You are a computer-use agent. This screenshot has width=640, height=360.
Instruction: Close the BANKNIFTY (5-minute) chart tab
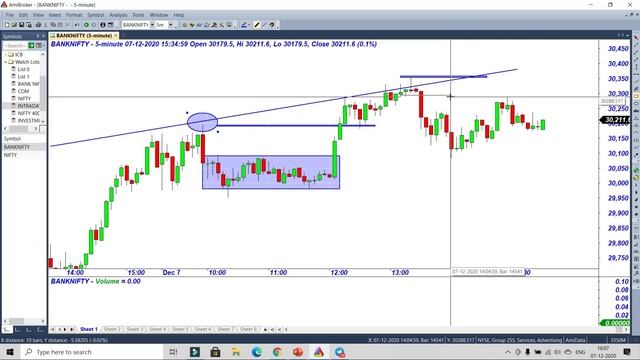tap(116, 36)
